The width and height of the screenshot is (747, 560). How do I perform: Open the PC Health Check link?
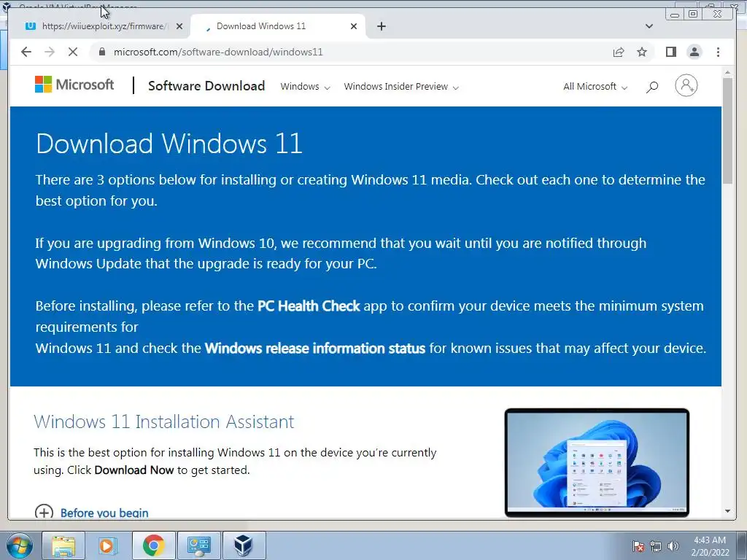309,306
